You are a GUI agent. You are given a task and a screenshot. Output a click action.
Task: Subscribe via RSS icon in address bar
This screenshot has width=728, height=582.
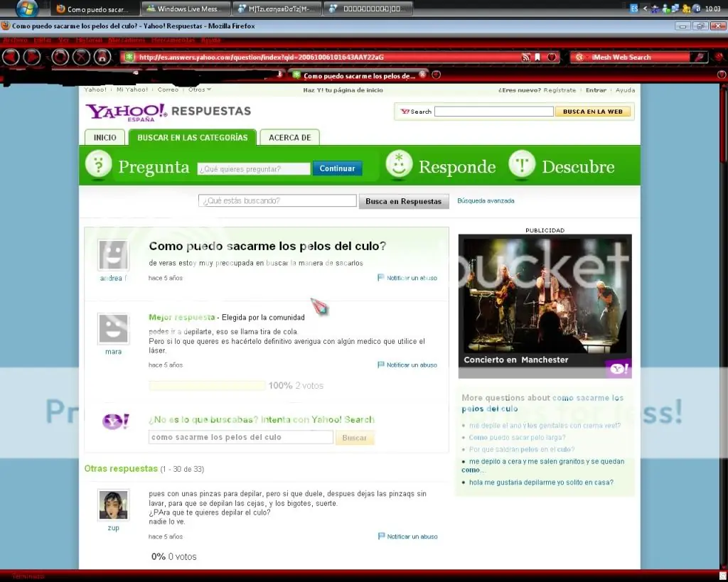[x=525, y=57]
